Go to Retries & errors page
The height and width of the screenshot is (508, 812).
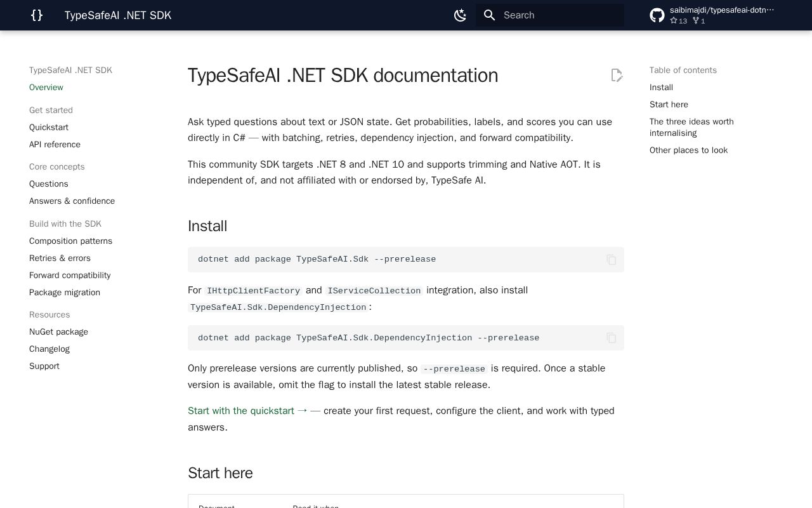(60, 258)
